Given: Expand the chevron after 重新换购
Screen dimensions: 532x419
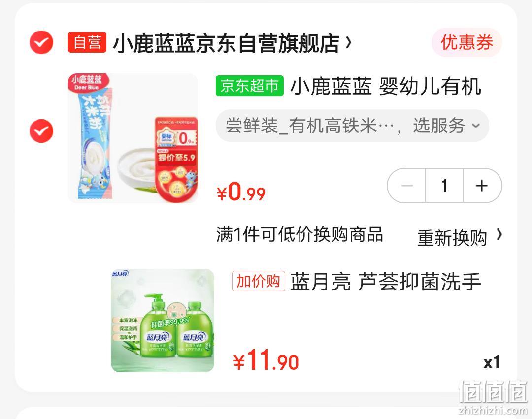Looking at the screenshot, I should pos(499,234).
